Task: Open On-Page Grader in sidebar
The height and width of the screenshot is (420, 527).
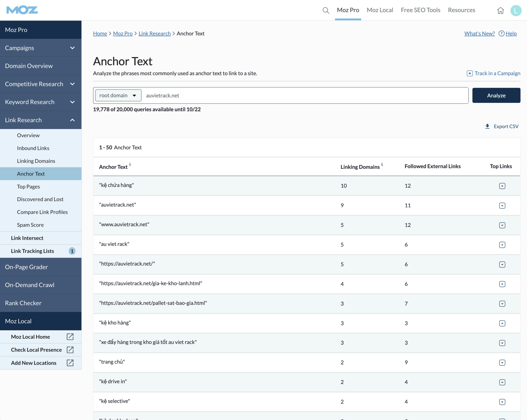Action: click(x=41, y=267)
